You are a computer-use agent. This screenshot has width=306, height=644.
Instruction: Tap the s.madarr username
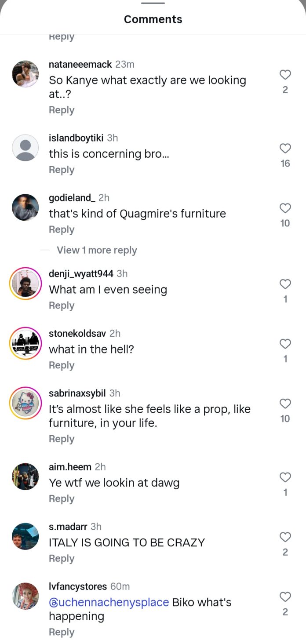coord(68,527)
